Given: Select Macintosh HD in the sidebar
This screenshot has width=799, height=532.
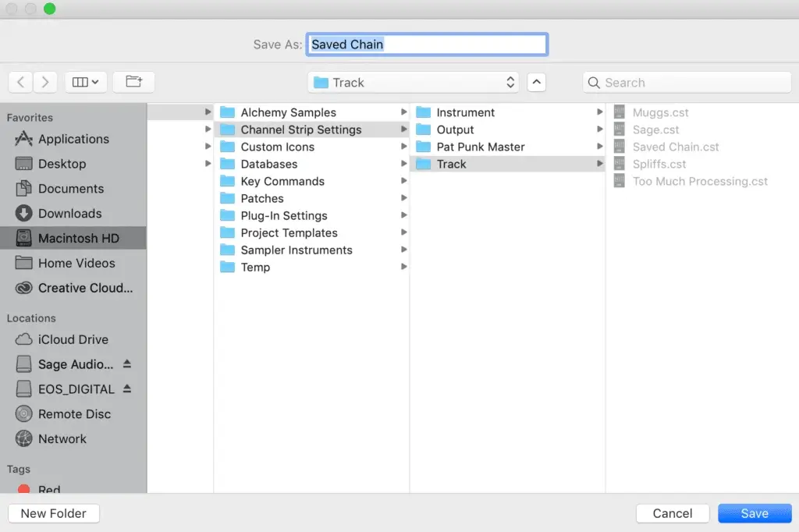Looking at the screenshot, I should pyautogui.click(x=73, y=238).
